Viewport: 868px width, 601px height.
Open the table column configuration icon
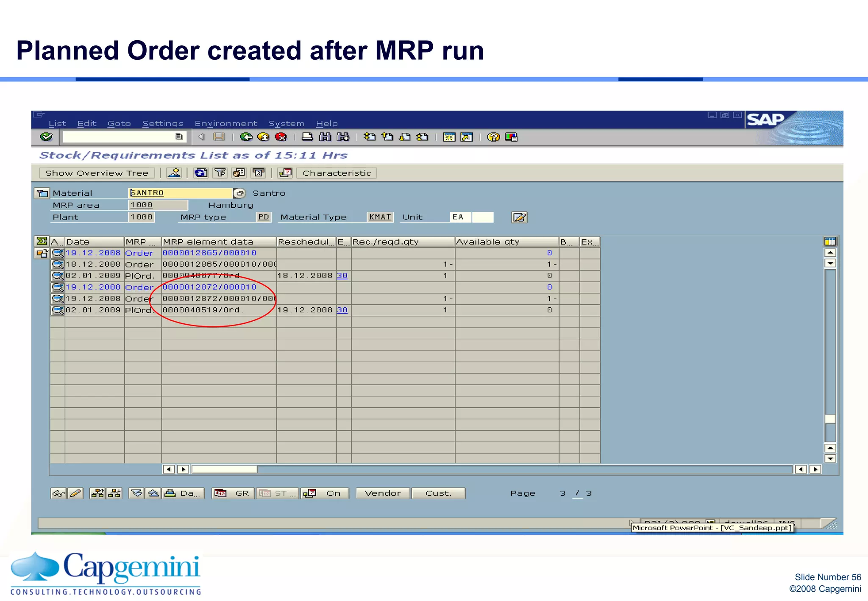(830, 242)
